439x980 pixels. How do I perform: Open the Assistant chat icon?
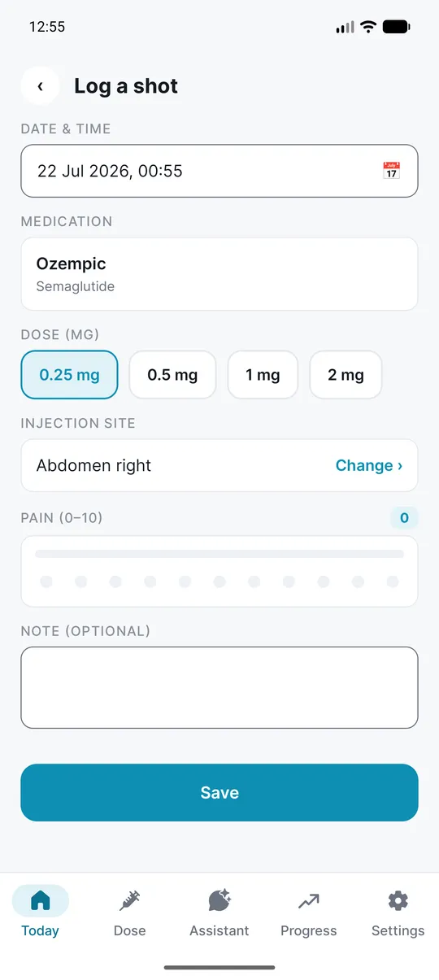219,900
